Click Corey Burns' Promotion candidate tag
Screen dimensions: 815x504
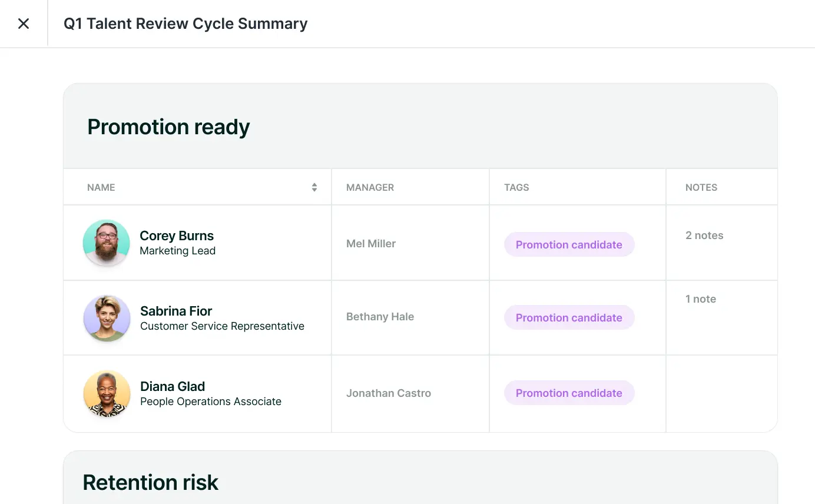click(569, 244)
